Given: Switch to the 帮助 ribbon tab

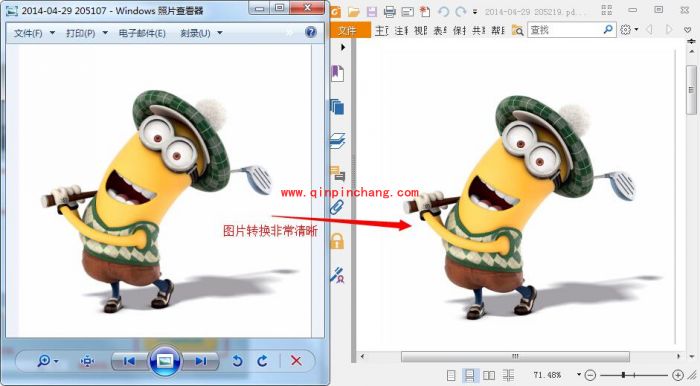Looking at the screenshot, I should click(x=498, y=30).
